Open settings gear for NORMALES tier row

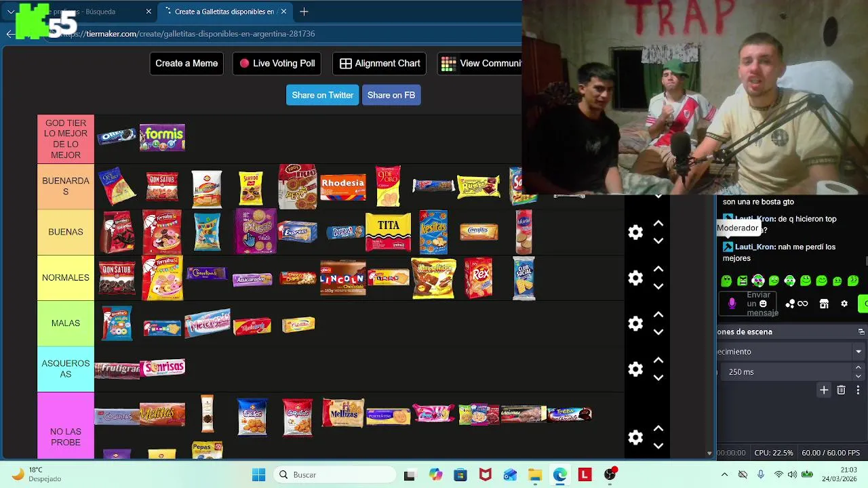click(x=635, y=278)
